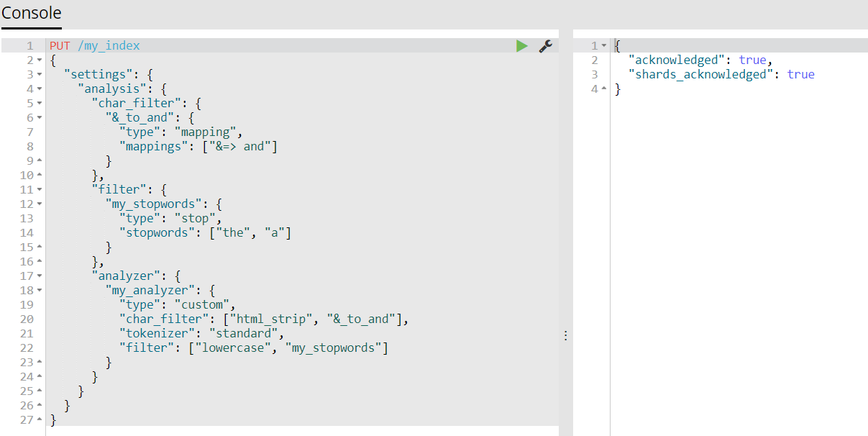Collapse the "filter" block fold arrow
Image resolution: width=868 pixels, height=436 pixels.
pyautogui.click(x=39, y=190)
